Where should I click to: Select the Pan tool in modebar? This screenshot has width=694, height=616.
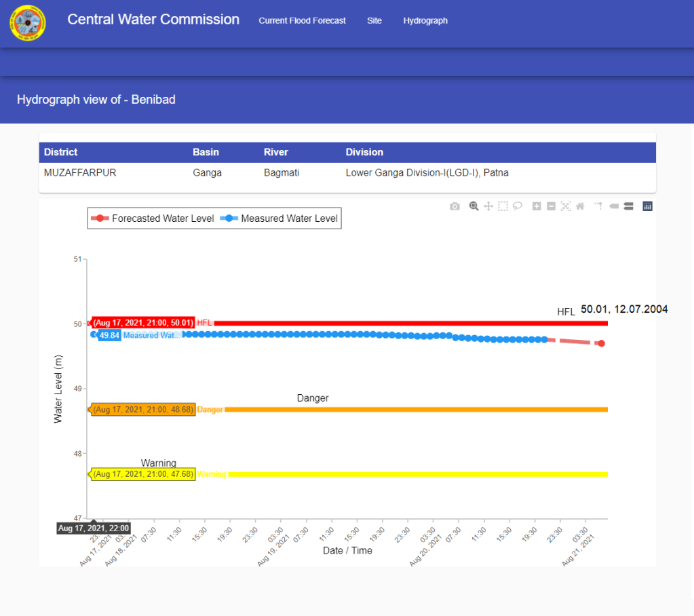click(x=488, y=206)
